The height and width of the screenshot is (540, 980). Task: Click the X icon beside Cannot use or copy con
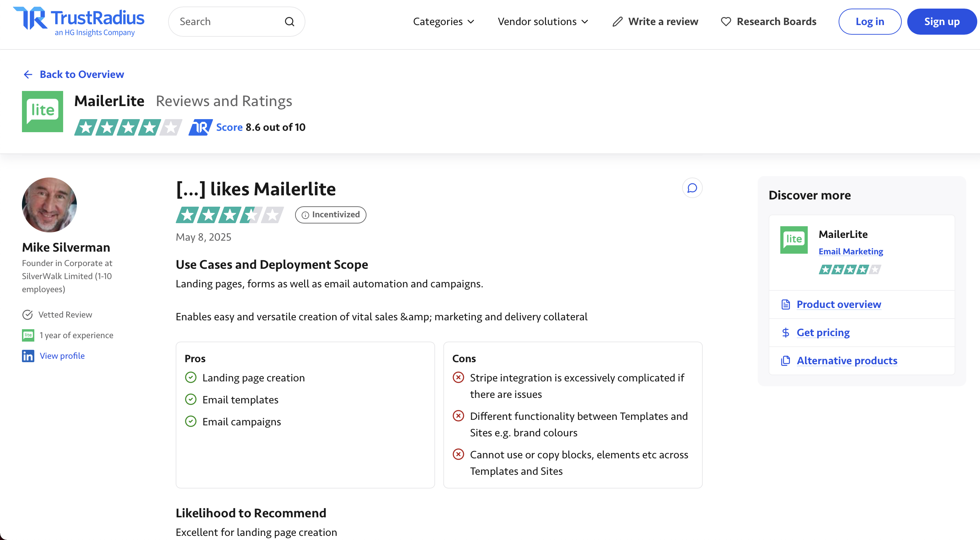pyautogui.click(x=458, y=455)
